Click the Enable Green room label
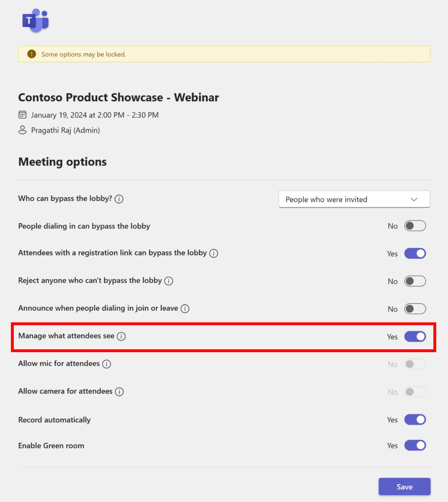 51,446
